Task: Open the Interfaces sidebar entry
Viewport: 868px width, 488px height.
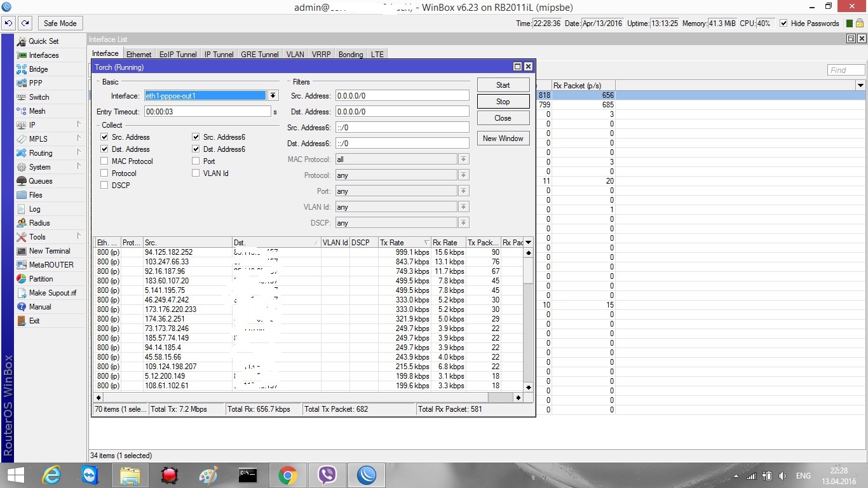Action: 43,55
